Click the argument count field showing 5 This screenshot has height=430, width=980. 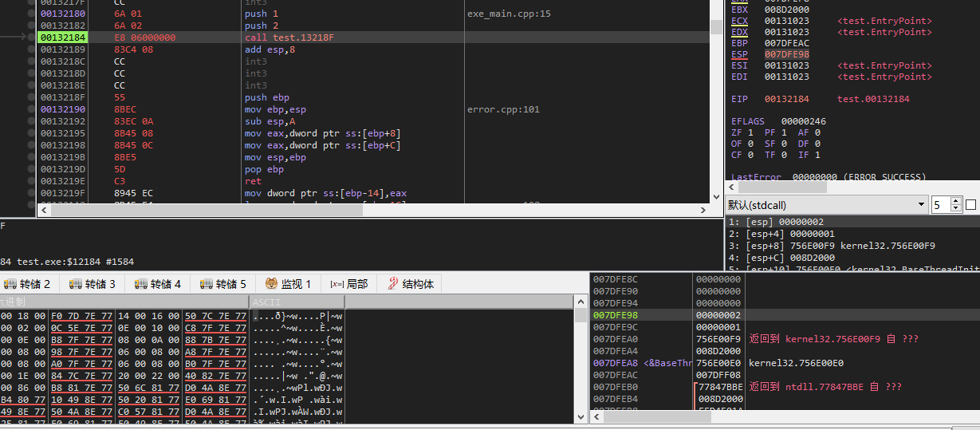(x=940, y=205)
